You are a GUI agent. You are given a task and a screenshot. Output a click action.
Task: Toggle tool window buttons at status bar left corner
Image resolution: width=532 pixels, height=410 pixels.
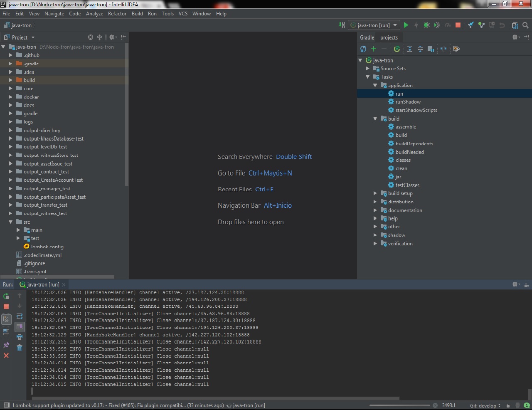(x=6, y=405)
